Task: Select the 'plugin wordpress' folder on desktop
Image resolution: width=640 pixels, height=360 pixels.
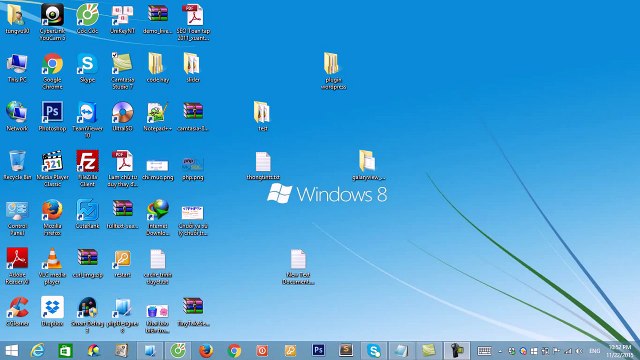Action: coord(333,71)
